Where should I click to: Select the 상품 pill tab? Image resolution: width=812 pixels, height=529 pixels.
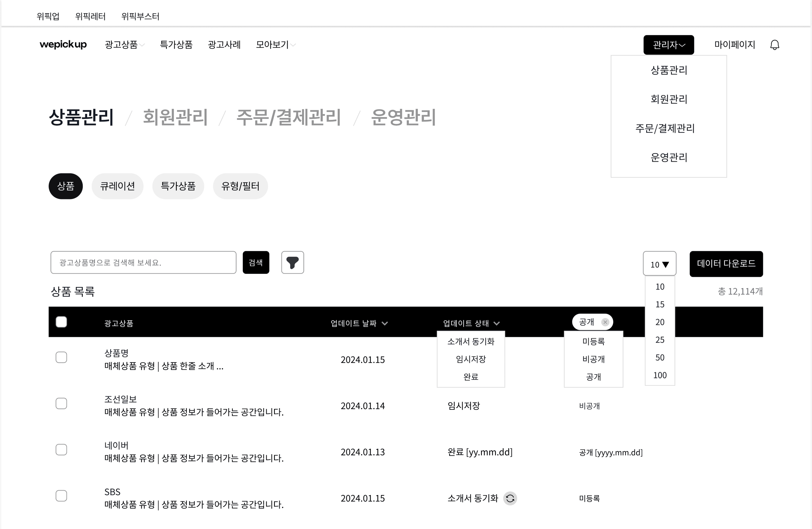tap(66, 186)
